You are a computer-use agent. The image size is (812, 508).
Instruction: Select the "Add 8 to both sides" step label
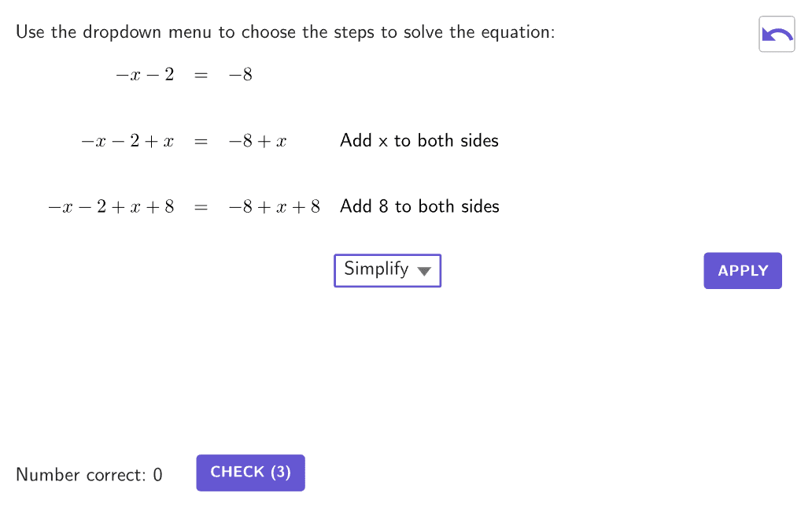click(419, 206)
